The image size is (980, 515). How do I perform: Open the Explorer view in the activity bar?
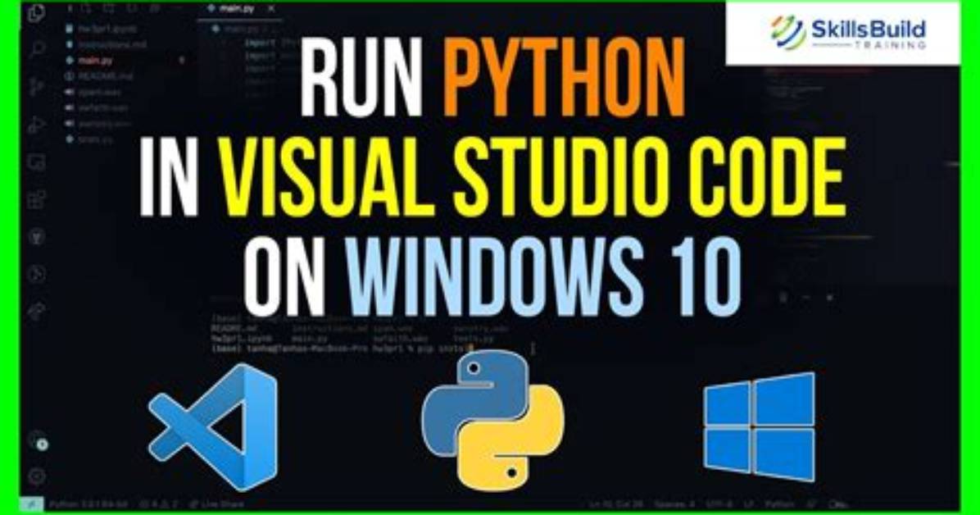click(x=36, y=12)
